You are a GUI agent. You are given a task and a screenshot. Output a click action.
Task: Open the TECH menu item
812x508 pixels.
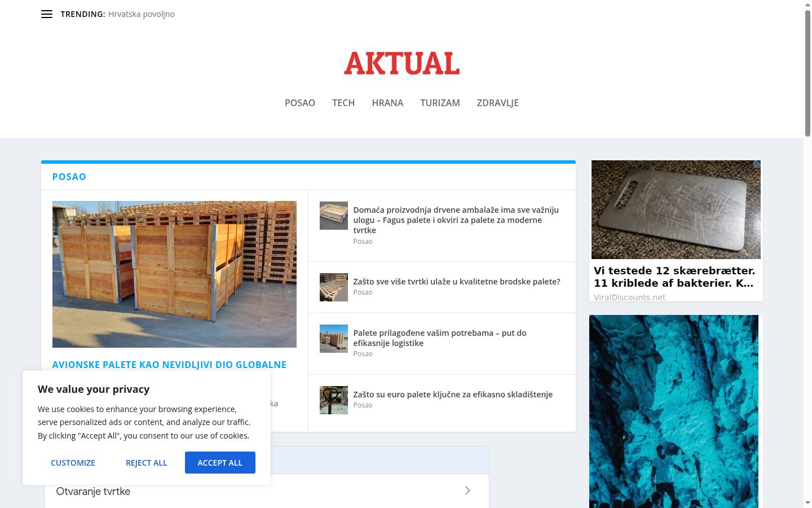click(x=343, y=103)
